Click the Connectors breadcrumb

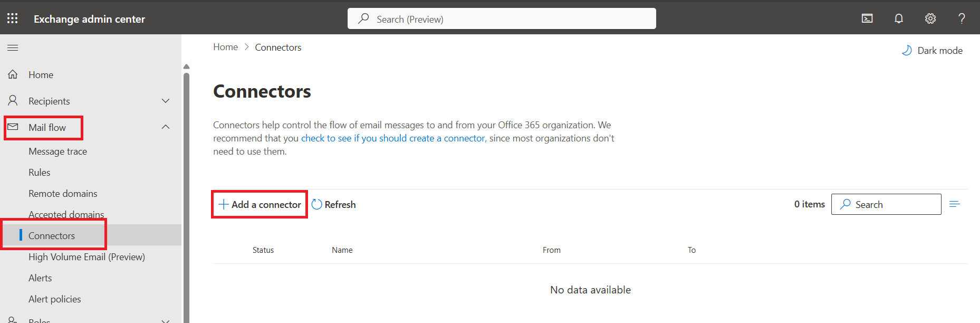(278, 47)
